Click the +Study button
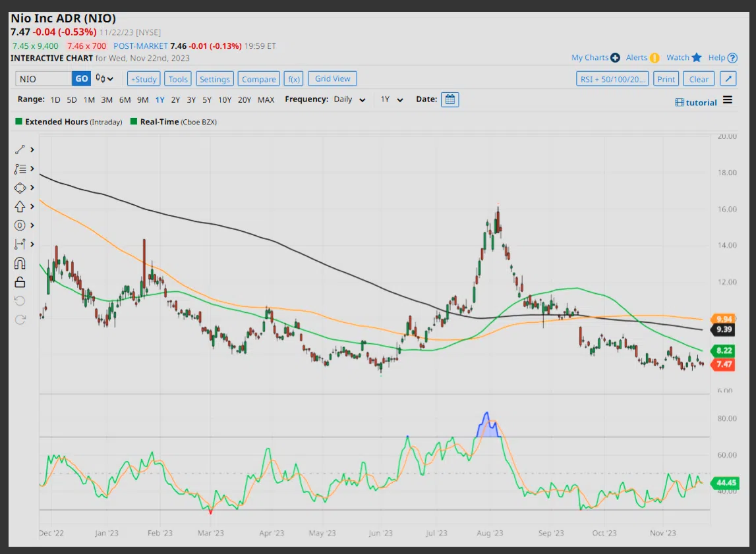 144,78
